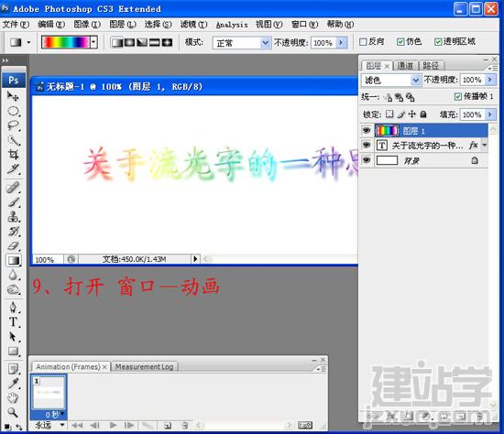Enable the 反向 (Reverse) checkbox
Image resolution: width=504 pixels, height=434 pixels.
(x=363, y=42)
